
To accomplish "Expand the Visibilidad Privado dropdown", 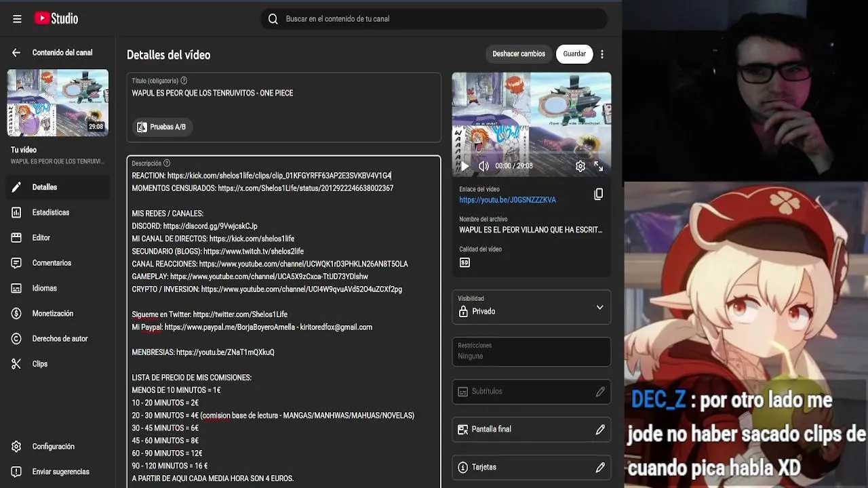I will point(532,307).
